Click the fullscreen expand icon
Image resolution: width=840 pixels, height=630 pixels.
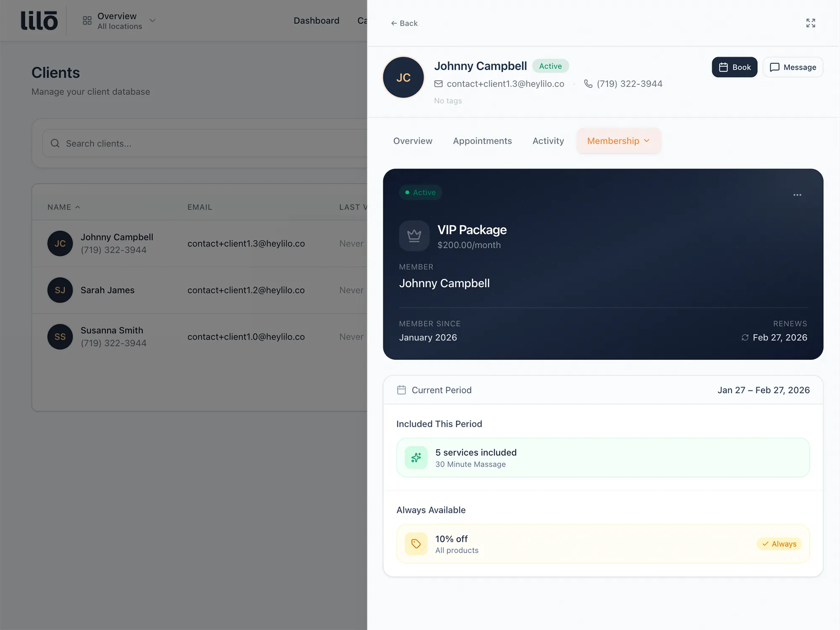(811, 23)
